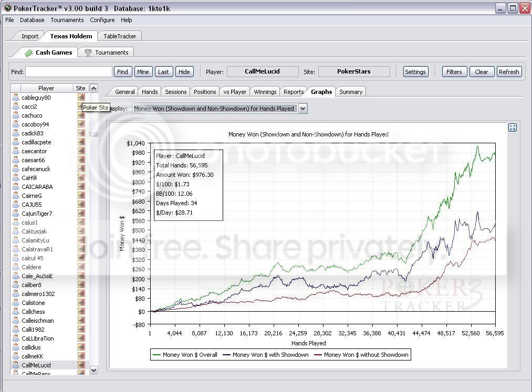Click the Clear button
Screen dimensions: 532x392
(x=482, y=71)
